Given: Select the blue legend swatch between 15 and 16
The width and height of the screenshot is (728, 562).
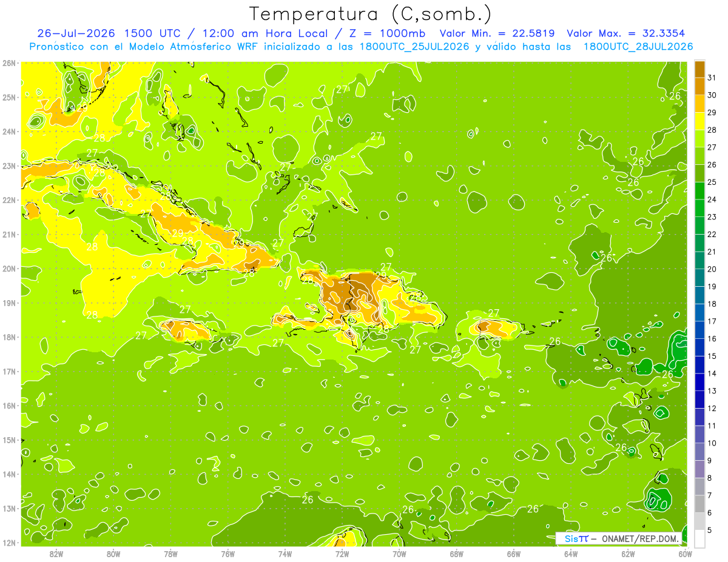Looking at the screenshot, I should [699, 347].
